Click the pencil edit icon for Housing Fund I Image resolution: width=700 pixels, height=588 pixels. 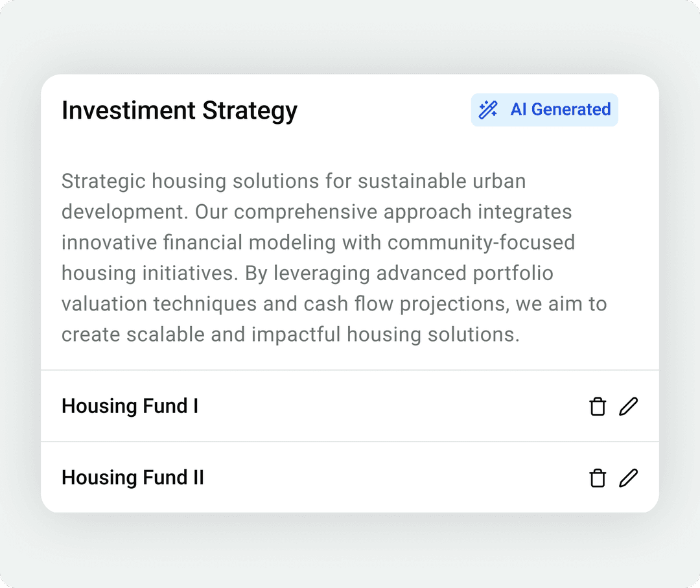pos(627,406)
